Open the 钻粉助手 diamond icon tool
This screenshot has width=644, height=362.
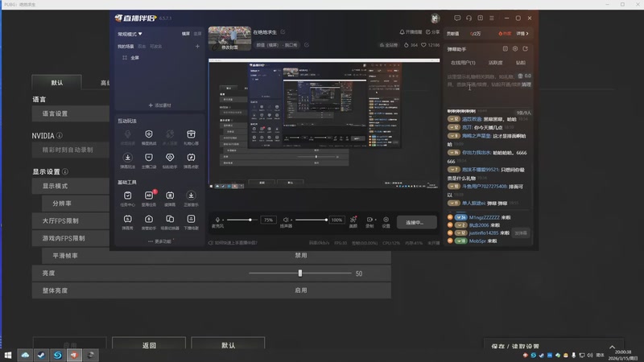point(170,157)
